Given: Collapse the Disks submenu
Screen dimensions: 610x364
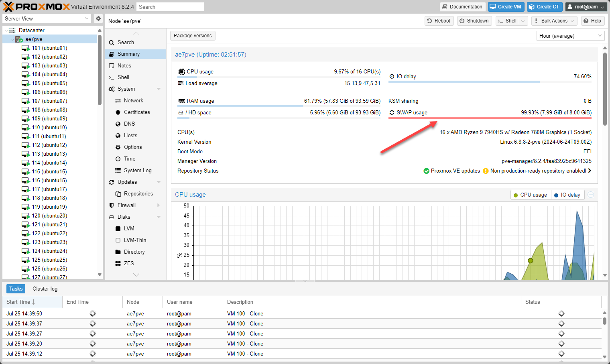Looking at the screenshot, I should coord(159,217).
